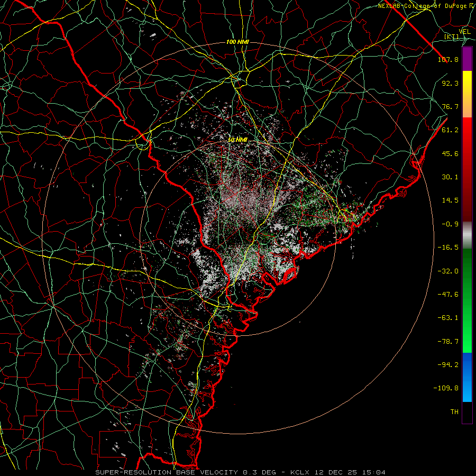Viewport: 476px width, 476px height.
Task: Select the 107.8 velocity scale value
Action: 448,59
